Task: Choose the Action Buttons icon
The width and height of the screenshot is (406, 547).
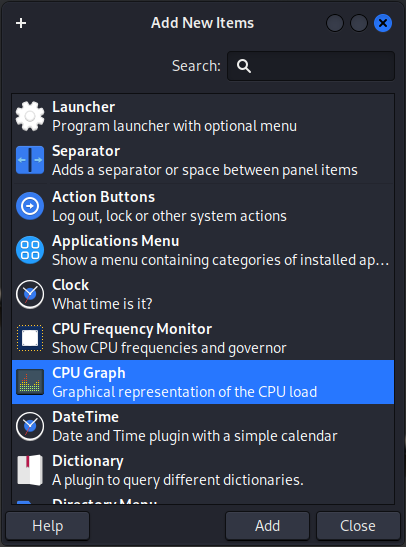Action: (x=30, y=206)
